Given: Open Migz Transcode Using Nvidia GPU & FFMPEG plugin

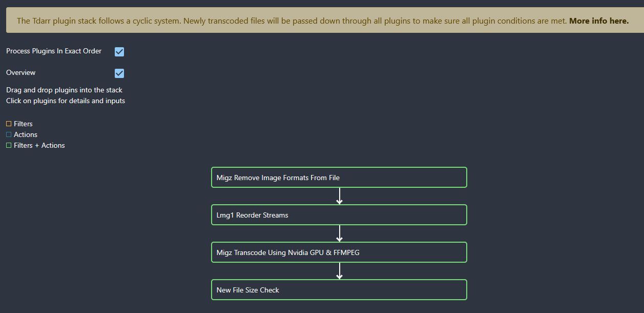Looking at the screenshot, I should [339, 252].
